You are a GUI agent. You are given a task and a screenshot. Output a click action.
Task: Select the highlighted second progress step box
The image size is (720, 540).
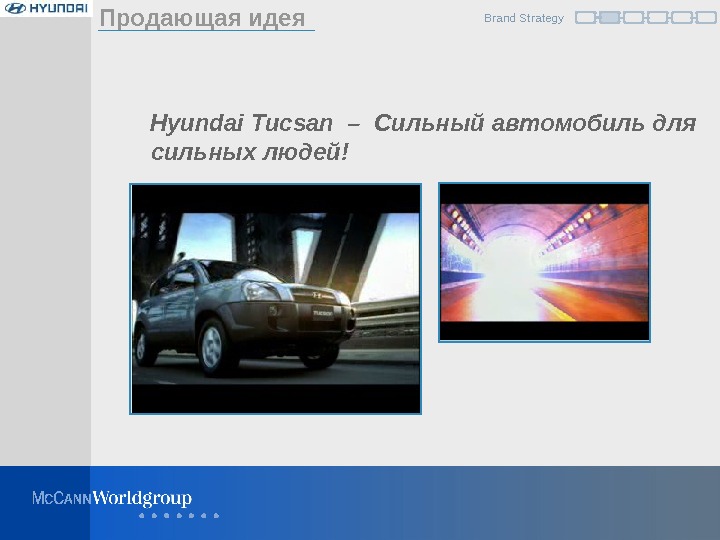(609, 18)
